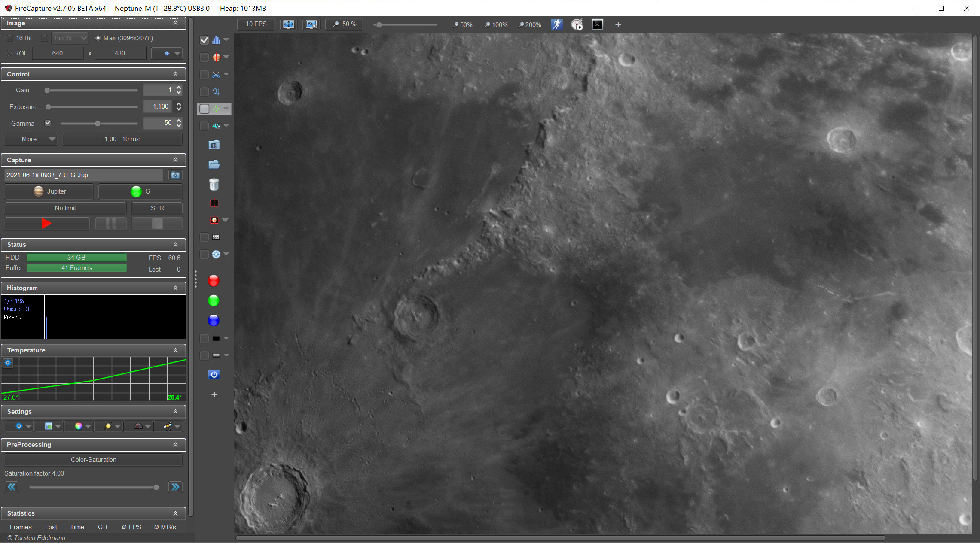
Task: Open the ROI blue arrow dropdown
Action: pos(167,53)
